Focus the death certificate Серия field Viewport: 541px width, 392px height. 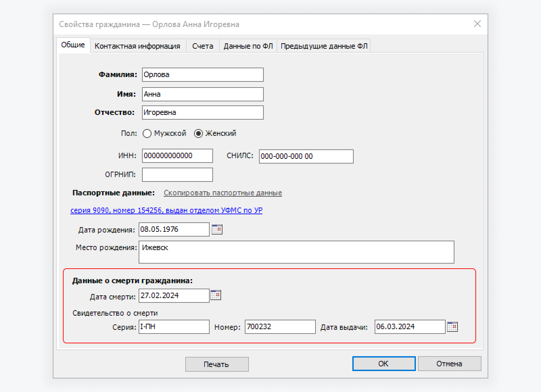click(x=174, y=327)
